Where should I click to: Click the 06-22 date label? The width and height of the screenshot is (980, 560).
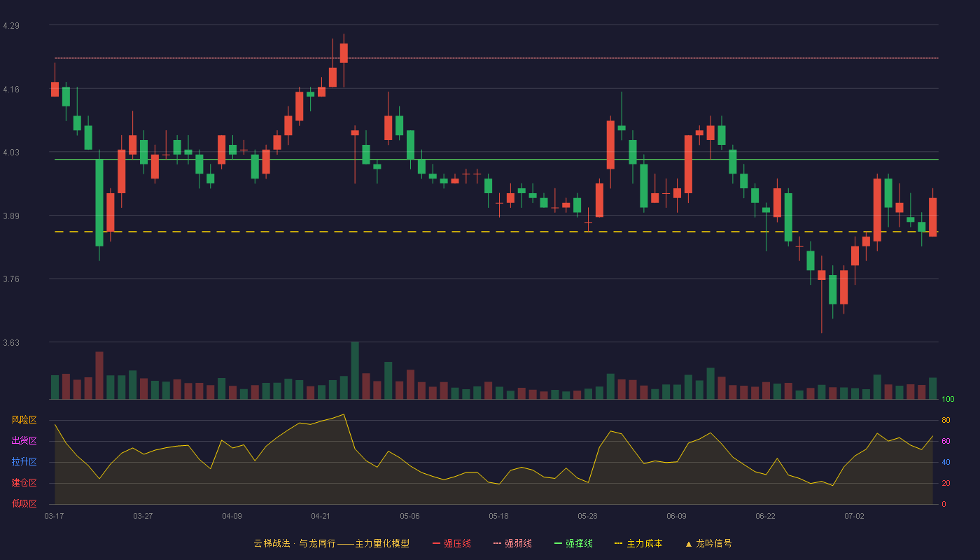tap(765, 516)
